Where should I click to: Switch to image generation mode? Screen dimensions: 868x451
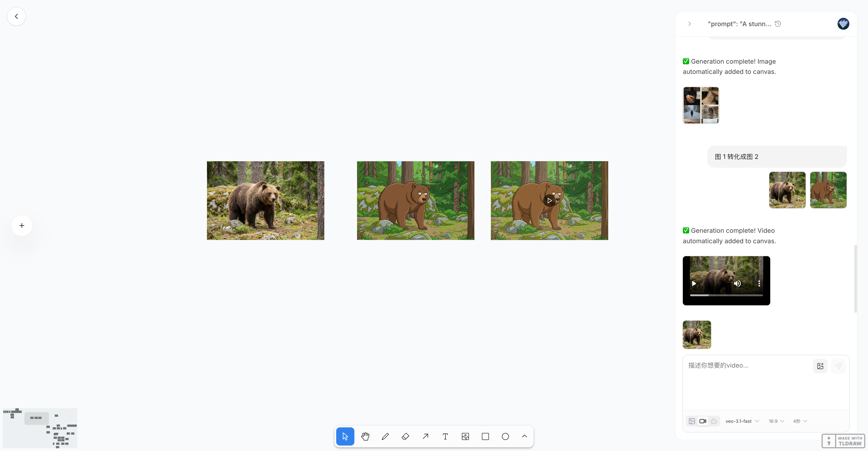[692, 421]
